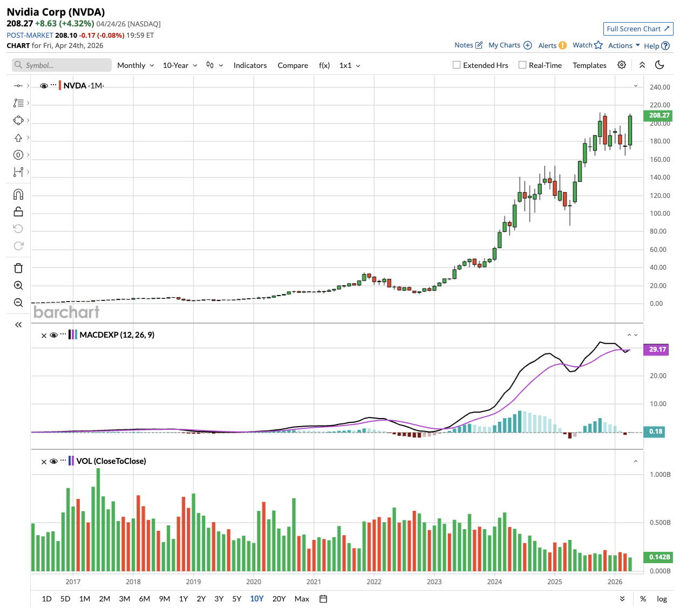Viewport: 693px width, 616px height.
Task: Open the Monthly frequency dropdown
Action: [135, 65]
